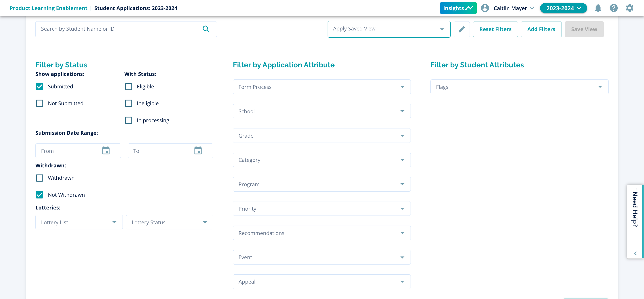This screenshot has width=644, height=299.
Task: Expand the Form Process dropdown
Action: point(322,87)
